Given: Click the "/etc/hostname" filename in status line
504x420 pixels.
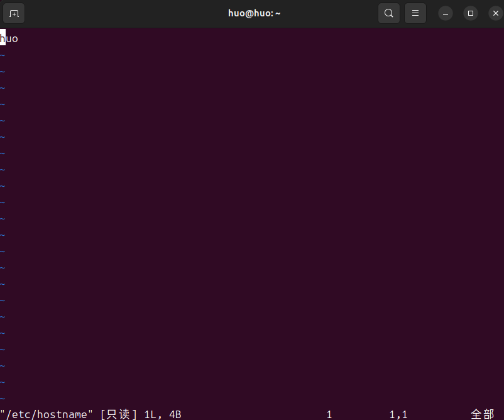Looking at the screenshot, I should [x=47, y=414].
